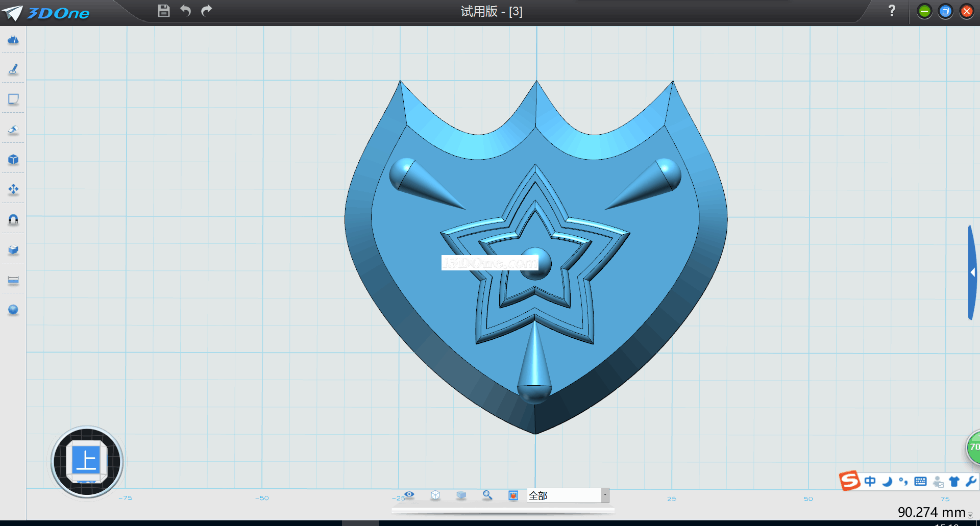Switch to wireframe cube display mode
This screenshot has height=526, width=980.
point(435,495)
